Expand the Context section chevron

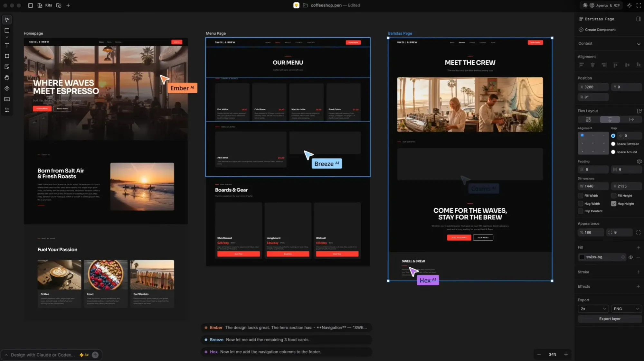click(x=638, y=44)
